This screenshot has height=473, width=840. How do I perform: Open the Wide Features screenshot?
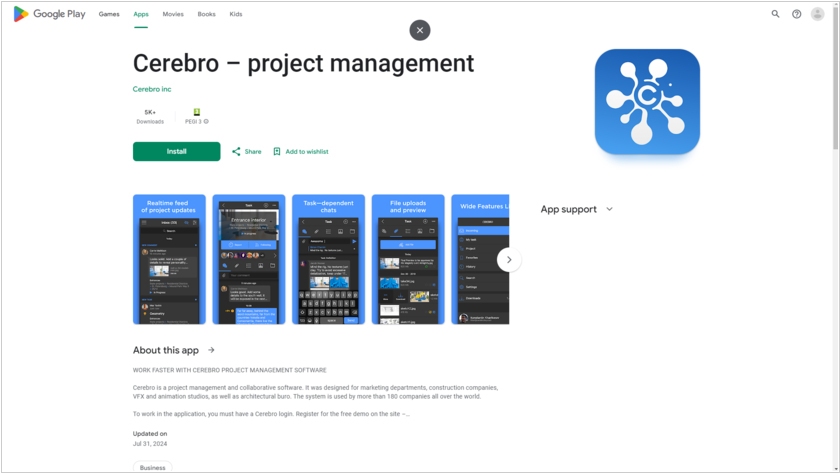click(481, 259)
